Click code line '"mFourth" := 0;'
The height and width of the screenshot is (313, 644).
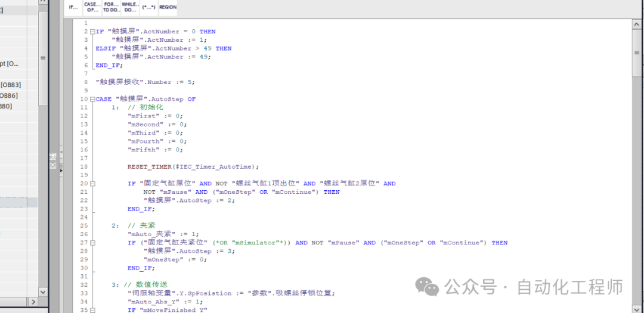pyautogui.click(x=157, y=141)
